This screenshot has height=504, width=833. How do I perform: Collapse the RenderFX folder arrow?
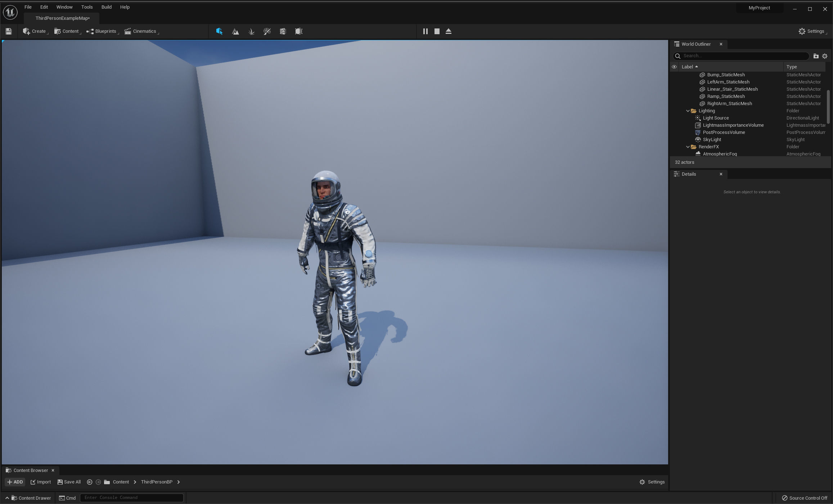point(688,147)
